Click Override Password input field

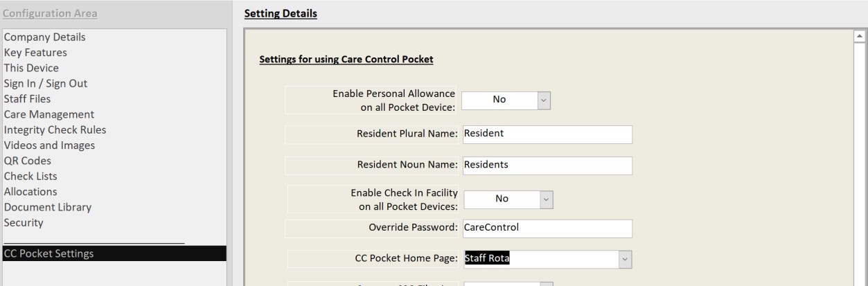(547, 228)
